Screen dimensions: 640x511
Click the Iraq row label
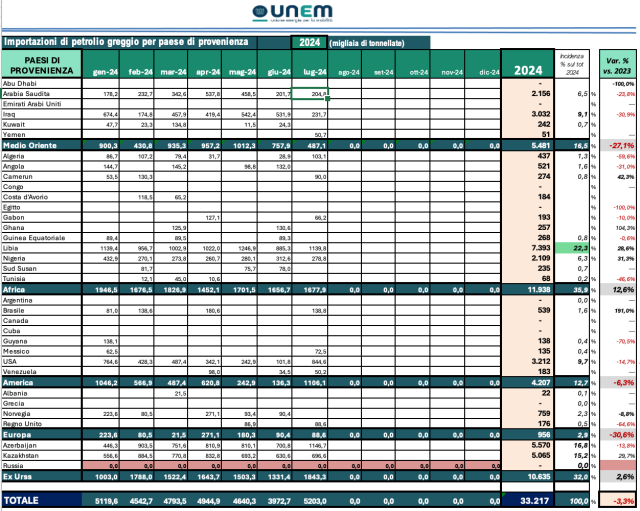tap(12, 114)
